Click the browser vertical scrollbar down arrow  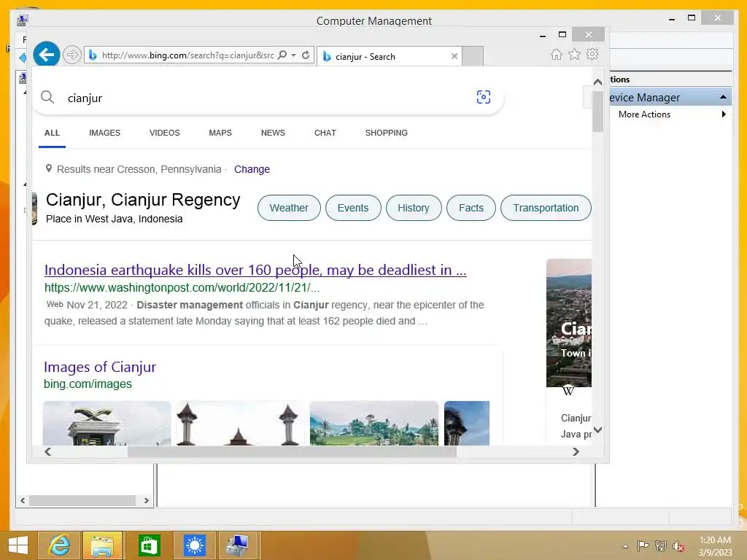tap(598, 429)
